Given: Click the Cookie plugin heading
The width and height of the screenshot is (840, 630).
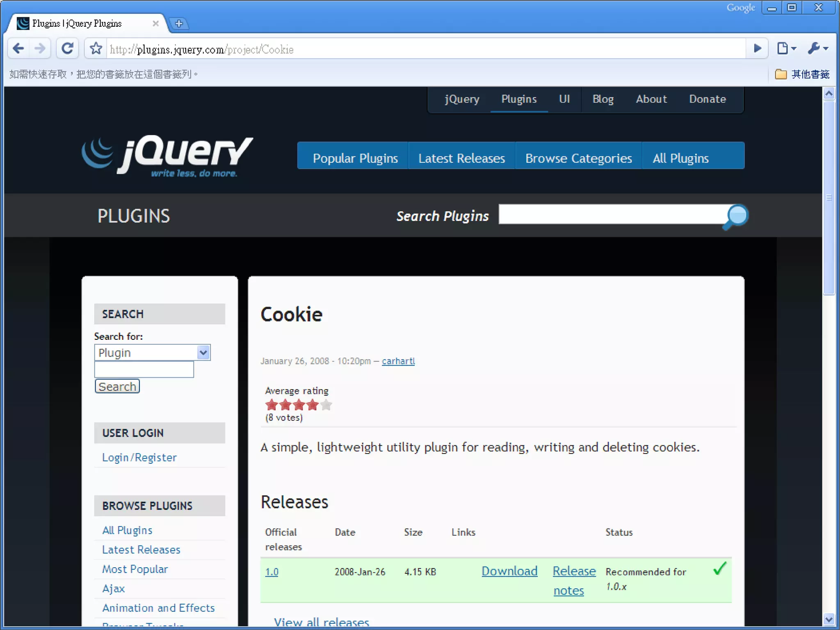Looking at the screenshot, I should [292, 314].
